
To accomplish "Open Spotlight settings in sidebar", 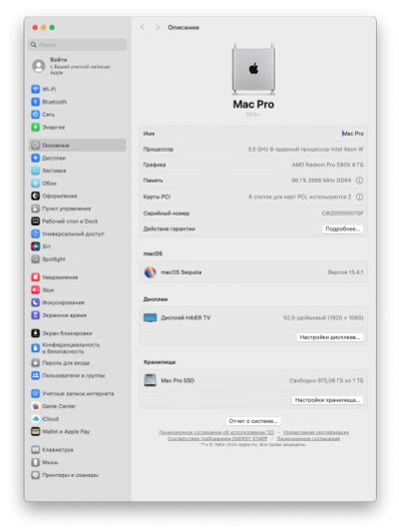I will click(x=48, y=260).
